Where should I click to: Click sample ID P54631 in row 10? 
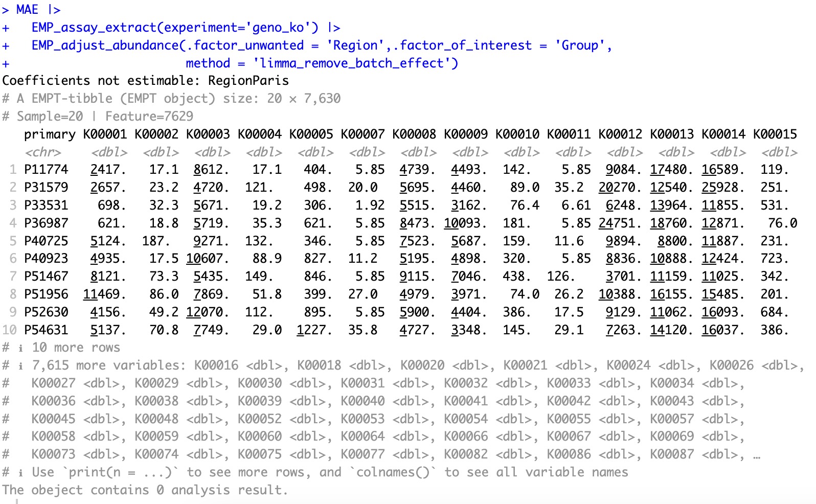coord(46,330)
